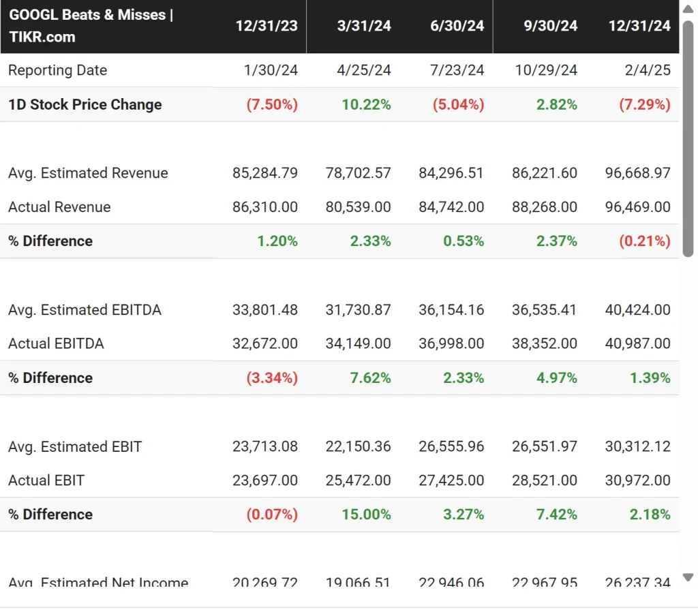Select the 3/31/24 column header
The height and width of the screenshot is (616, 698).
tap(364, 26)
